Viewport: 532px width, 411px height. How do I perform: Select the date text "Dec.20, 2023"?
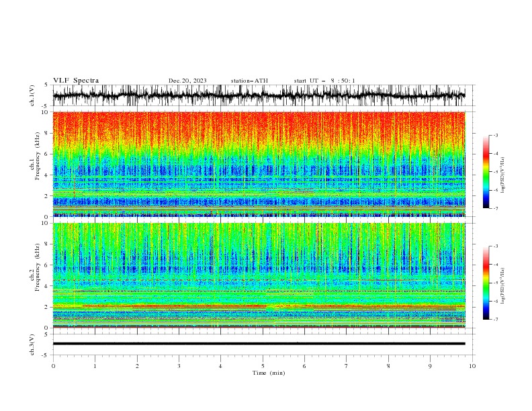pos(187,81)
